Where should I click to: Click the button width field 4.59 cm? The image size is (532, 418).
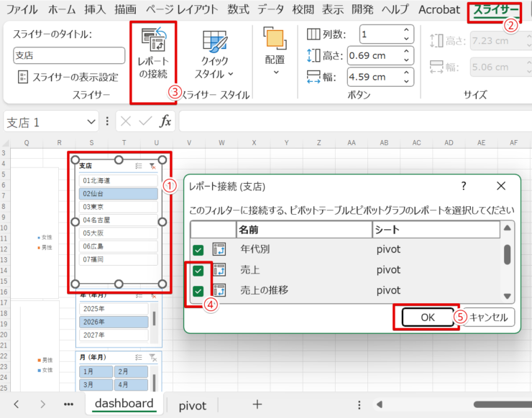click(375, 77)
